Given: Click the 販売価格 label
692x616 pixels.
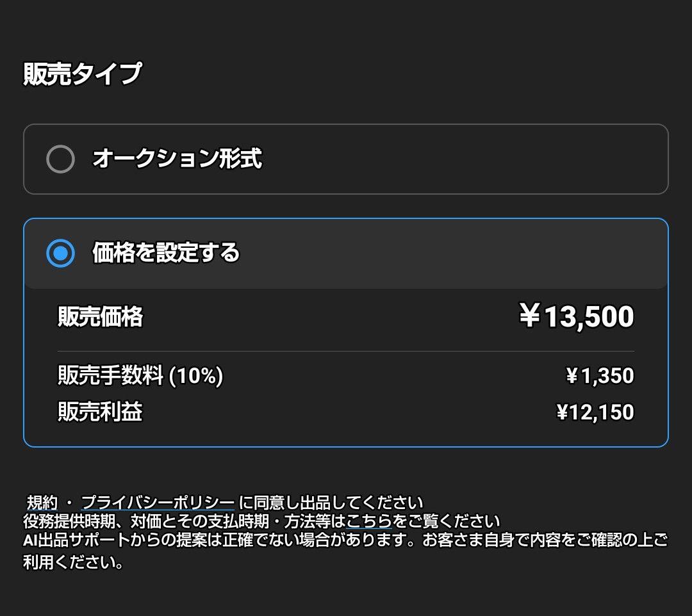Looking at the screenshot, I should [100, 317].
